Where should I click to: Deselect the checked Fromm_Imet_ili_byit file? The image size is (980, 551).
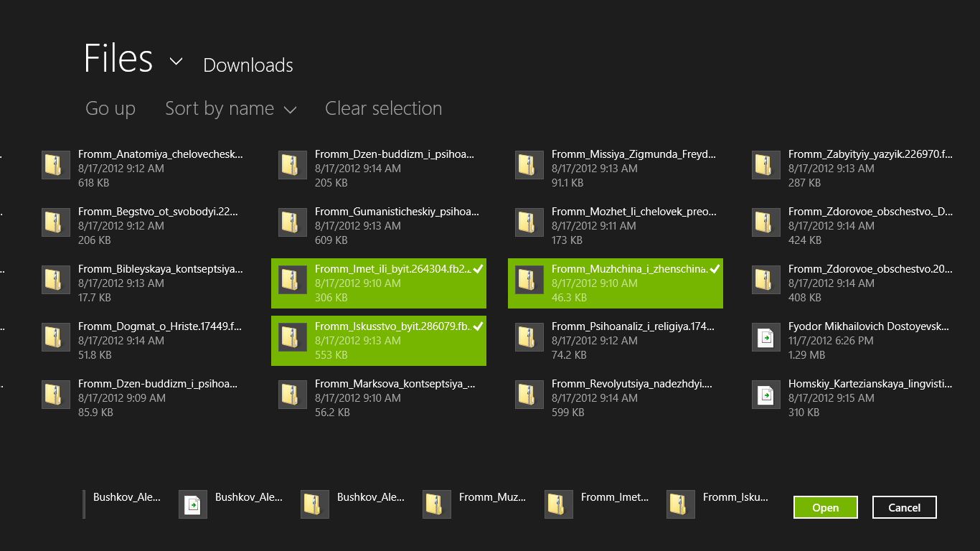379,283
